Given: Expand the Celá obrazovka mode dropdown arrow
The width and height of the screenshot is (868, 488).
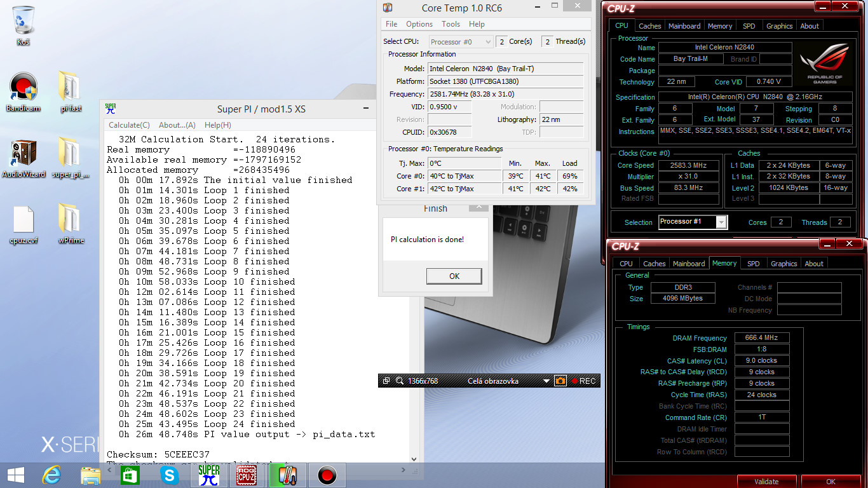Looking at the screenshot, I should pos(546,381).
